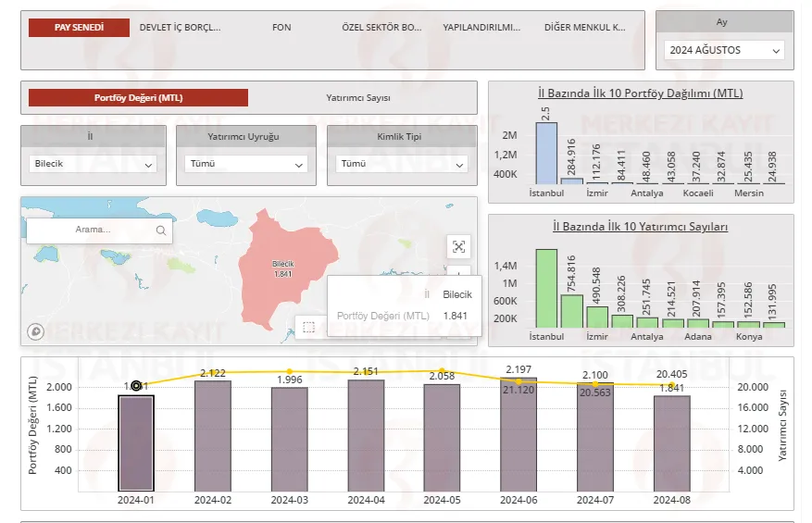812x523 pixels.
Task: Click the 2024-04 bar labeled 2.151
Action: click(x=366, y=435)
